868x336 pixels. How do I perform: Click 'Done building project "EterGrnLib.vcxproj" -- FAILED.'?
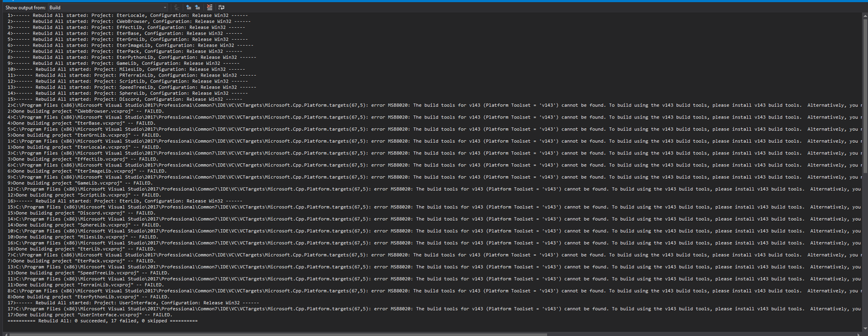84,135
